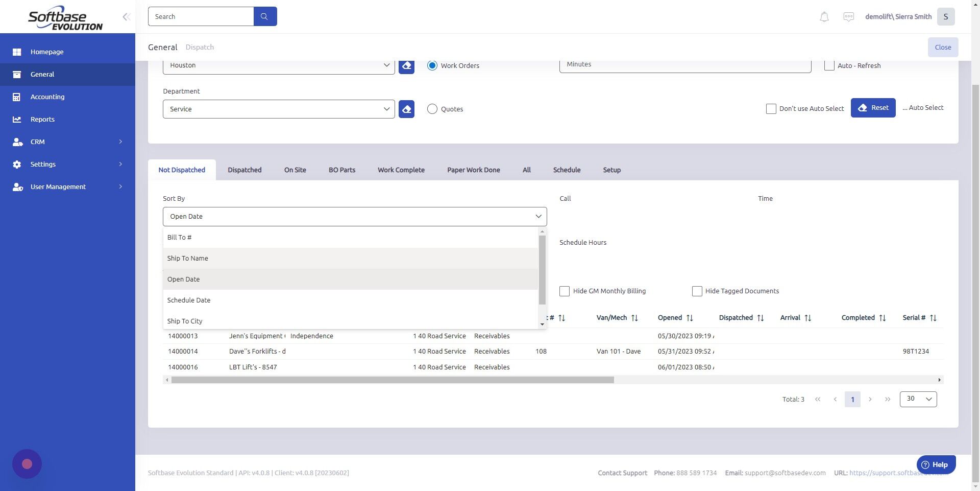The image size is (980, 491).
Task: Click the search magnifier icon
Action: click(x=264, y=16)
